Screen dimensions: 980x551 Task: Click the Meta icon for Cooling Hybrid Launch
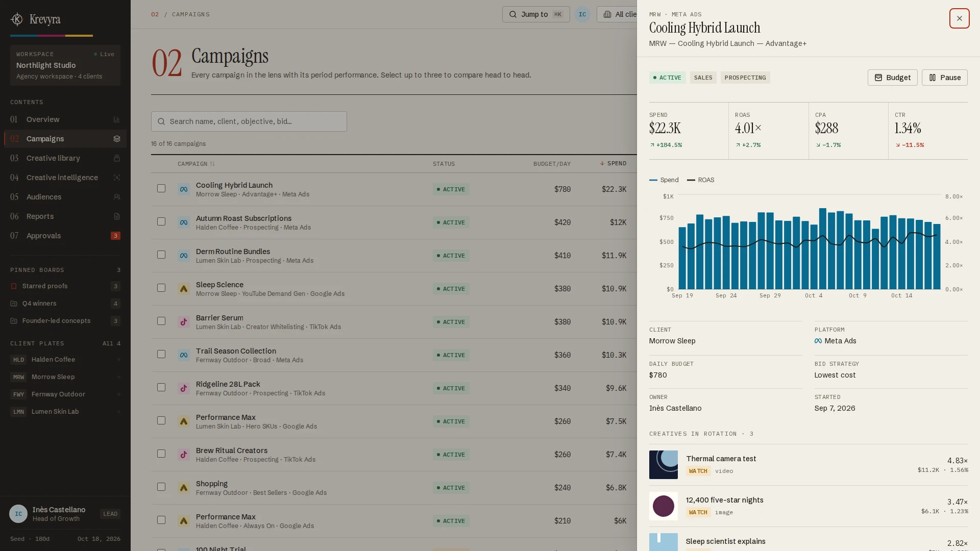184,189
